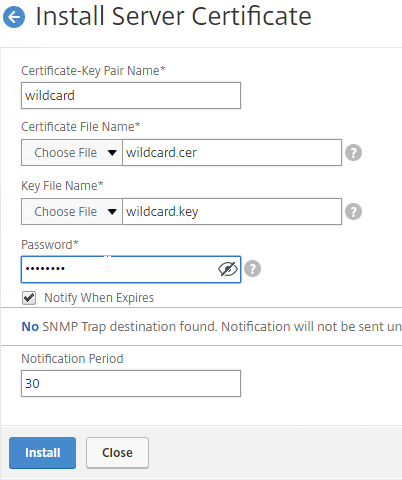The image size is (402, 480).
Task: Click the SNMP Trap destination warning message
Action: pos(212,327)
